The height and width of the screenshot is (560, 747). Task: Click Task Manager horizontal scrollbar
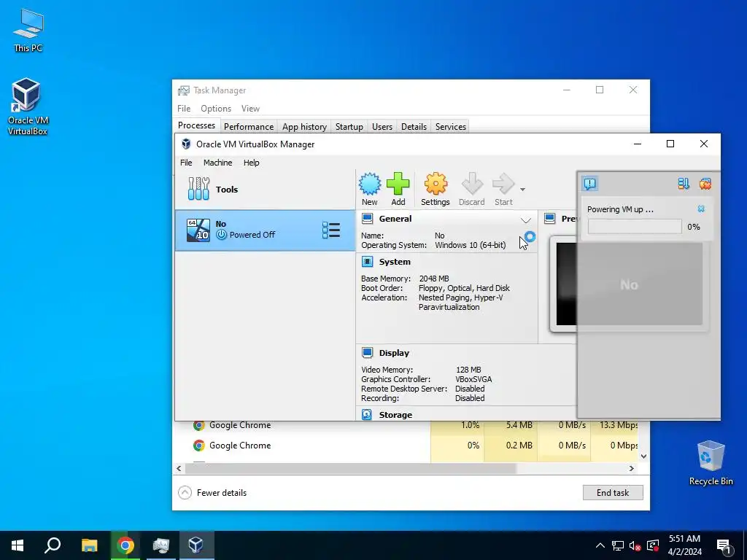(x=351, y=468)
